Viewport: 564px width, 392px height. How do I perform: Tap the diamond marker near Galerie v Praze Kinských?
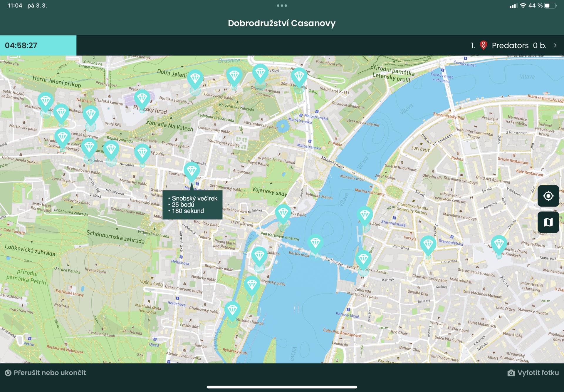point(499,244)
